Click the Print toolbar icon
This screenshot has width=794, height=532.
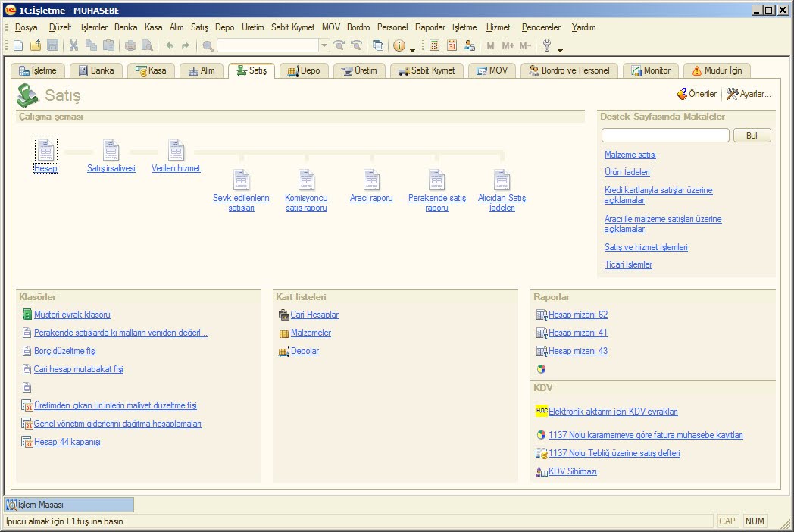click(x=130, y=45)
